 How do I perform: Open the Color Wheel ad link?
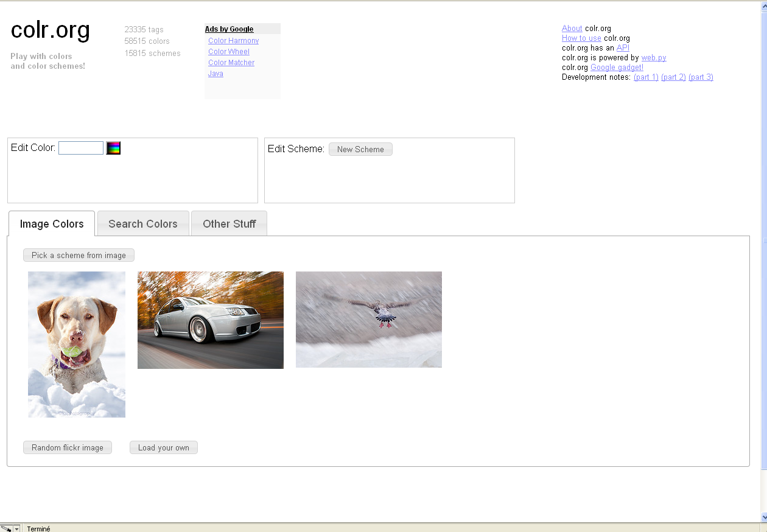[x=229, y=52]
